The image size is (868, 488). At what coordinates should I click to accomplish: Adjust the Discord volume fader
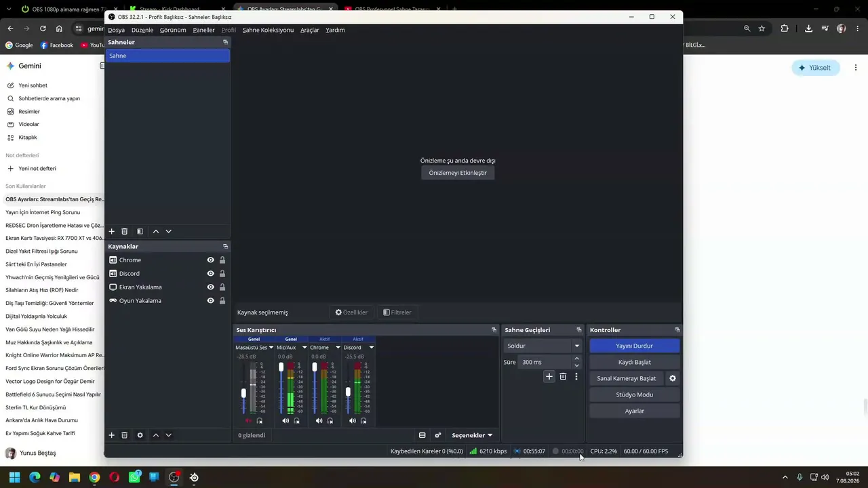pyautogui.click(x=348, y=392)
